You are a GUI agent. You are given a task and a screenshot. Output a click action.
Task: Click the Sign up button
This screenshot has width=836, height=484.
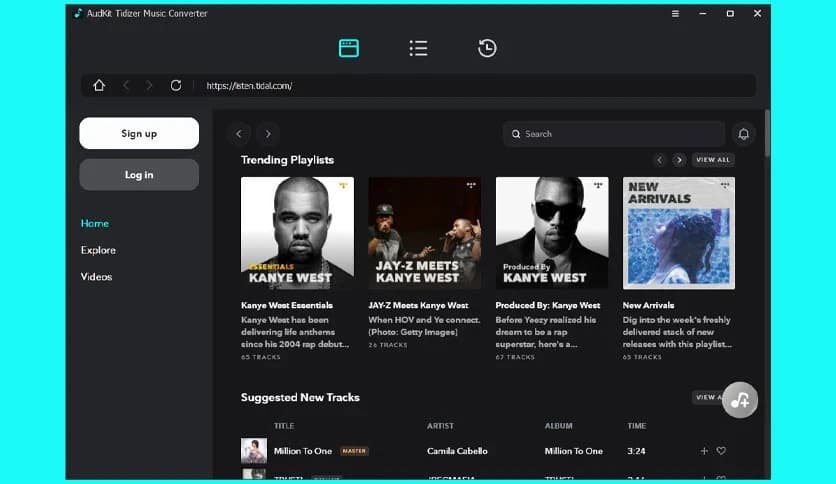(x=139, y=133)
